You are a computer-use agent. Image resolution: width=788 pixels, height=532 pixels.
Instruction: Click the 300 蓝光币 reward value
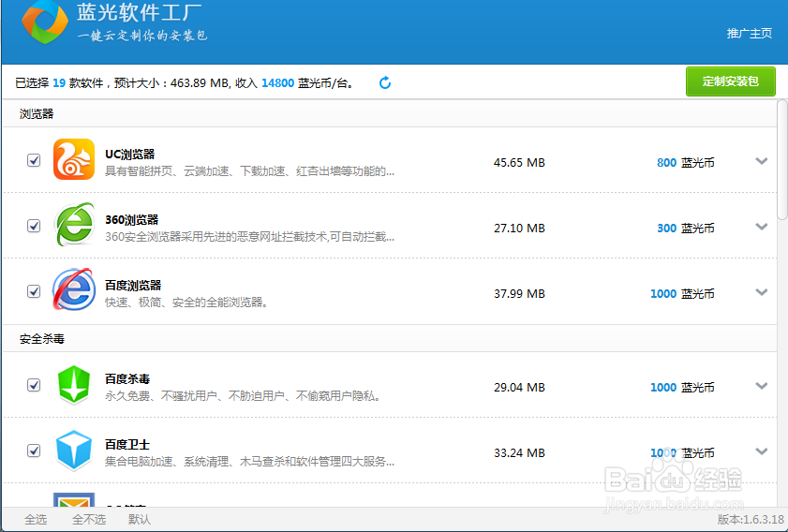tap(686, 229)
